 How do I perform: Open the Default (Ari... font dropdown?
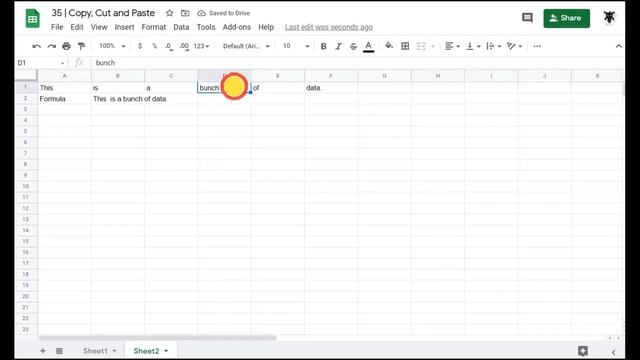pos(246,46)
